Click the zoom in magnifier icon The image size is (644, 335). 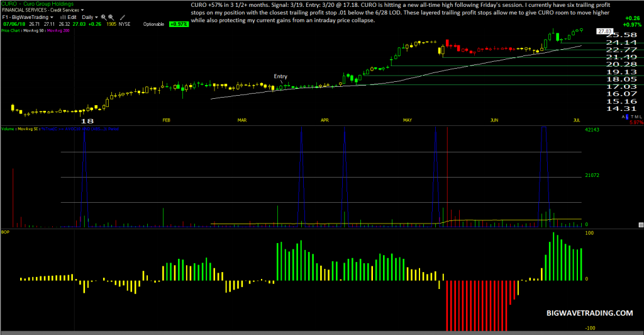104,17
